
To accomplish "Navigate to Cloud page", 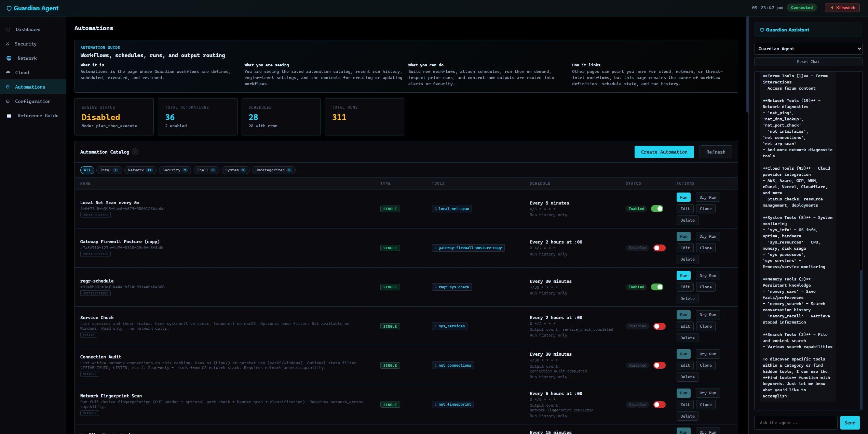I will pyautogui.click(x=33, y=73).
